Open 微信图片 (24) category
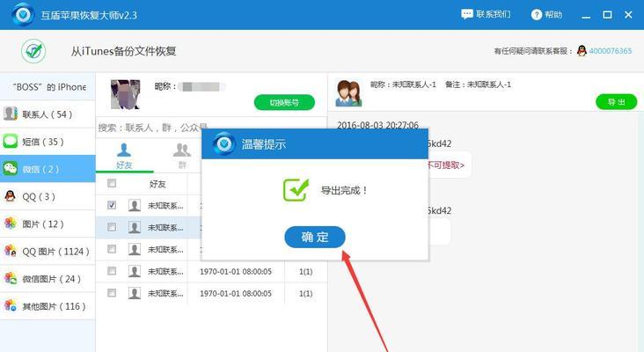Viewport: 644px width, 352px height. point(48,279)
